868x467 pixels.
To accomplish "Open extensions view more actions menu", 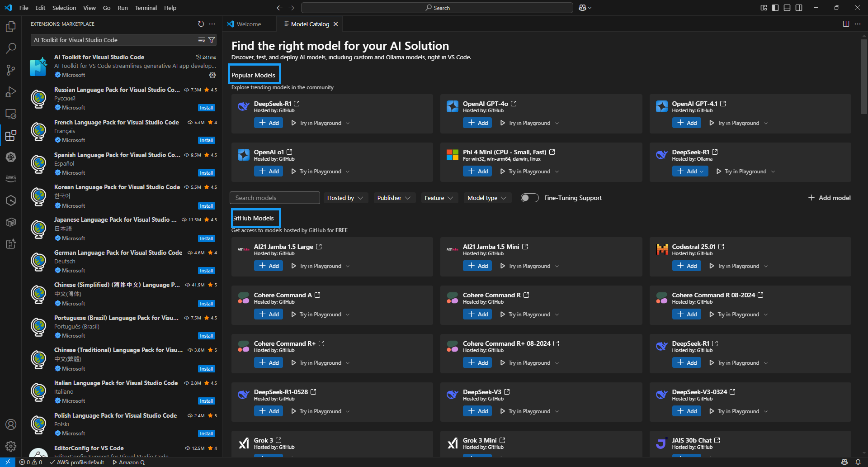I will [x=212, y=24].
